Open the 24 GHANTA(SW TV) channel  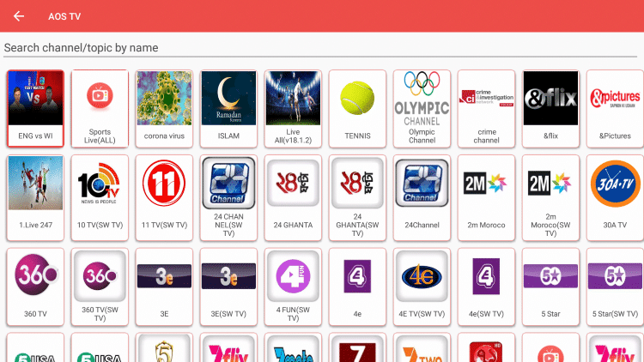point(357,197)
